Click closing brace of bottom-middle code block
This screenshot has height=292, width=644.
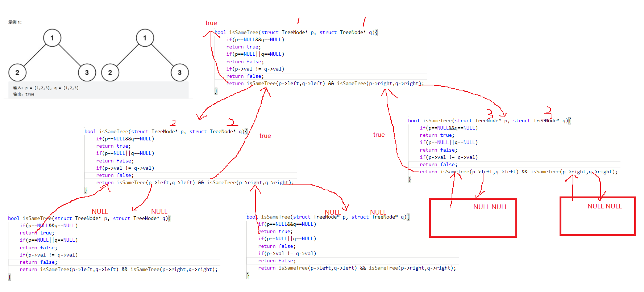248,276
